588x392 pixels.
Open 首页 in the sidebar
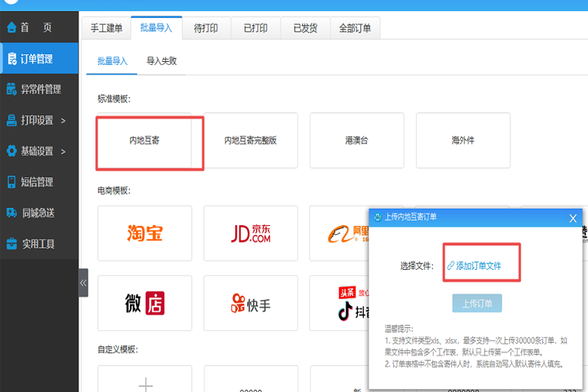coord(39,27)
